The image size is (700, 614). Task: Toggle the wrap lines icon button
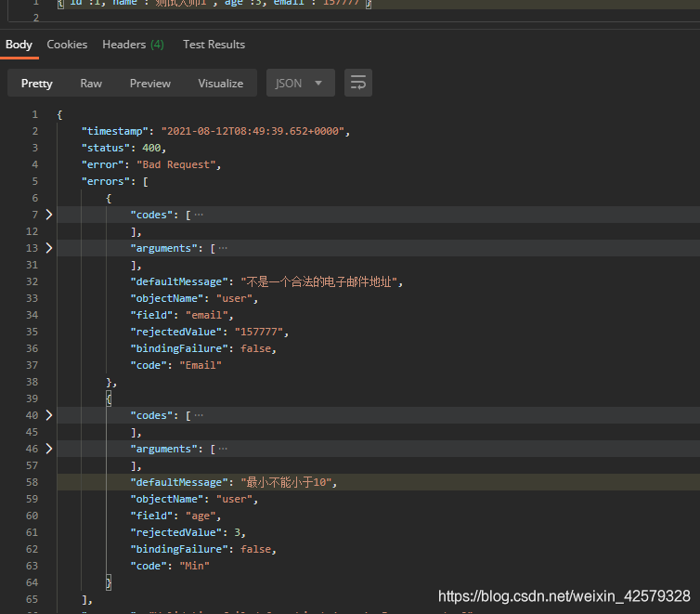[358, 83]
